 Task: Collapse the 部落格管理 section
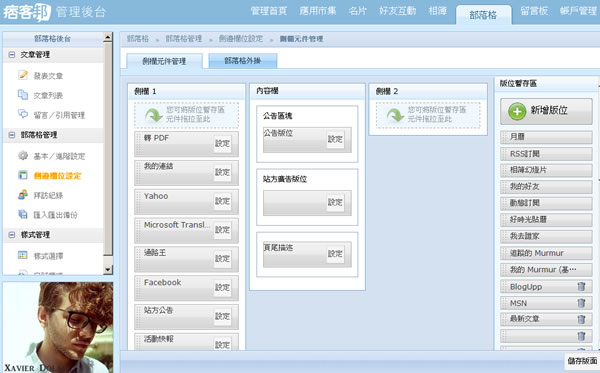(12, 135)
